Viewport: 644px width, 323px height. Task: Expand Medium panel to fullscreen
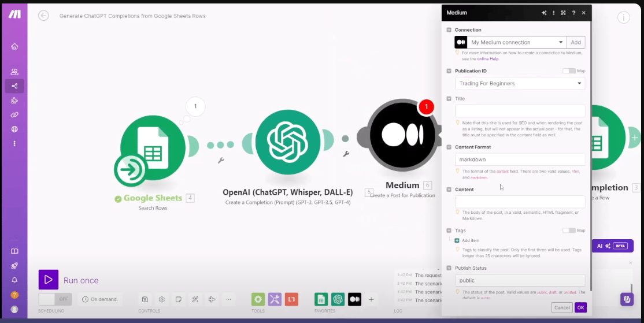coord(564,13)
